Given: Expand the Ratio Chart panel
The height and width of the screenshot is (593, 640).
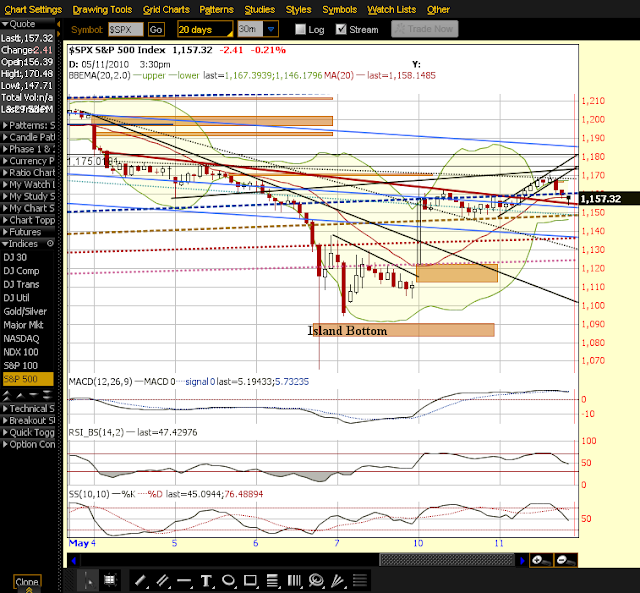Looking at the screenshot, I should pos(27,172).
